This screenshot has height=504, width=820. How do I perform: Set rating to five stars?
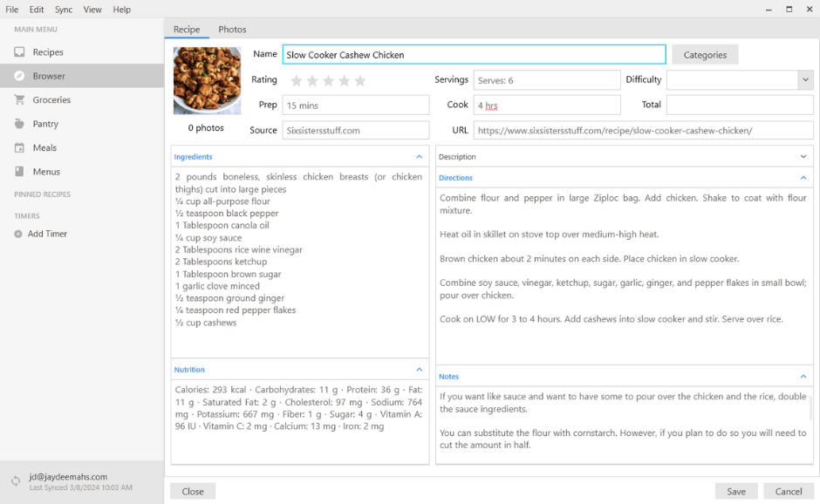[360, 80]
